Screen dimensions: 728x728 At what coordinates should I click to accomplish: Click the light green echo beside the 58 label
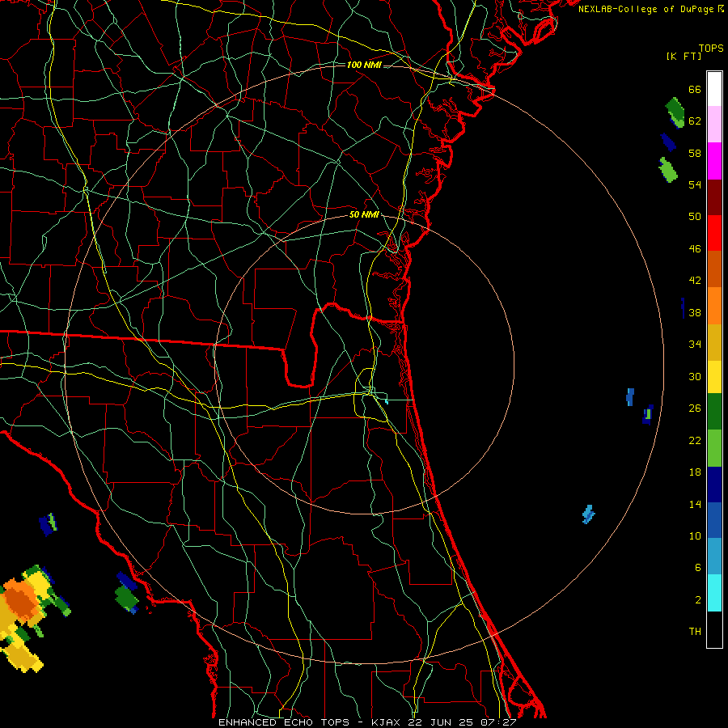[668, 170]
